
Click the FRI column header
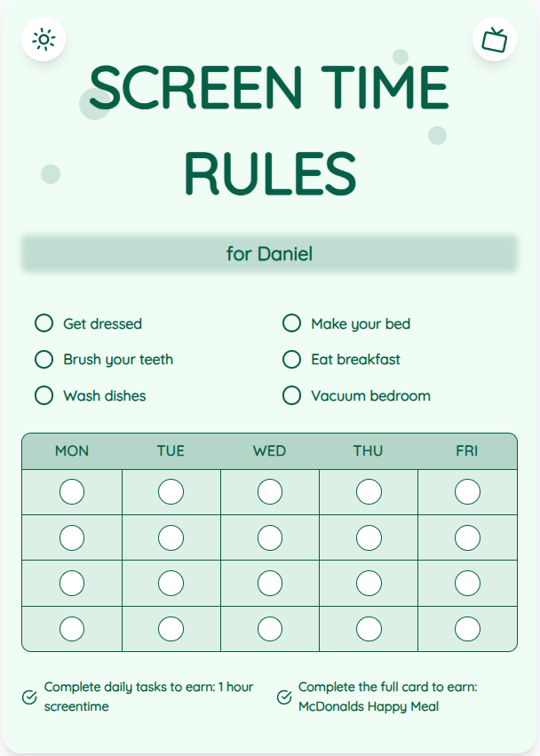(467, 451)
